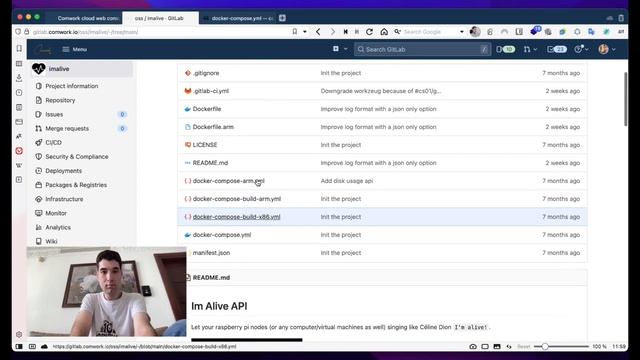
Task: Open README.md in the file list
Action: 210,163
